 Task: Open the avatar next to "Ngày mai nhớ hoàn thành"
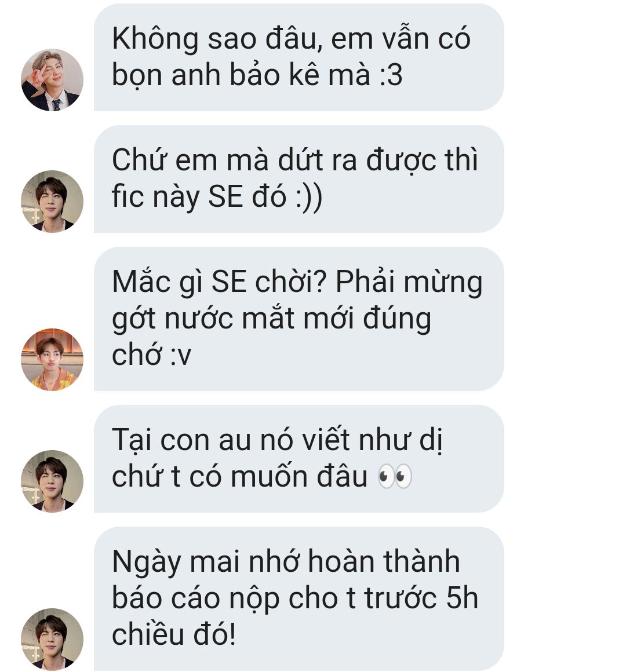coord(52,639)
